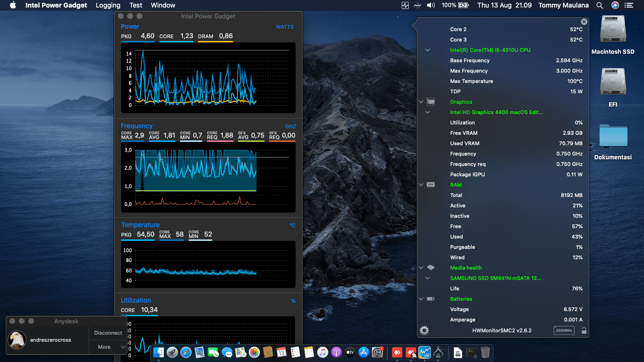The image size is (644, 362).
Task: Launch App Store from the Dock
Action: click(x=363, y=352)
